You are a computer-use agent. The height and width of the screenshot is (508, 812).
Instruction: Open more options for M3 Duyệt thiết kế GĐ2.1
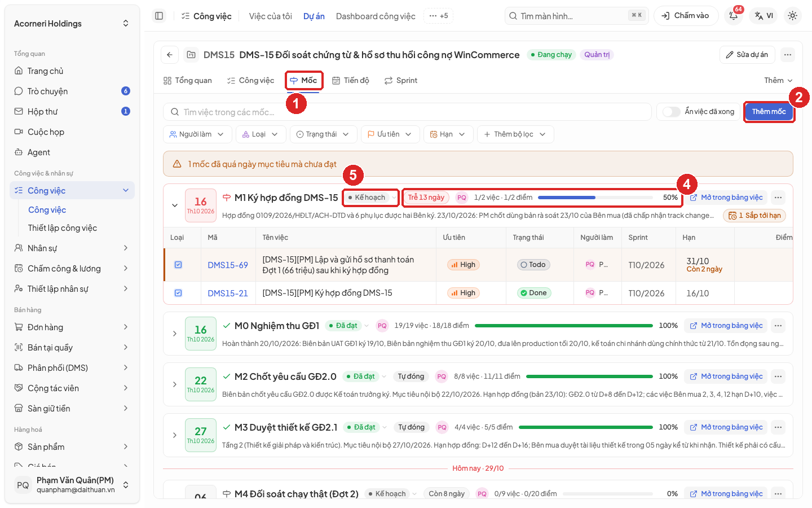pos(778,427)
